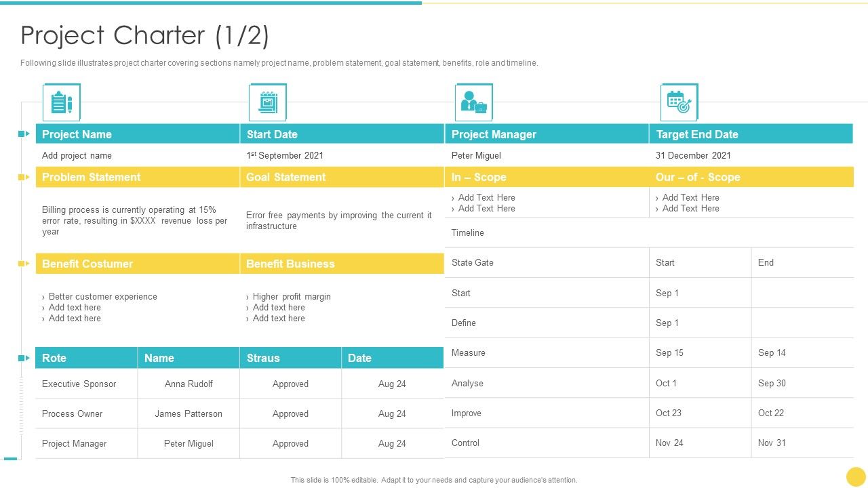Click the '31 December 2021' end date
868x488 pixels.
pyautogui.click(x=693, y=155)
